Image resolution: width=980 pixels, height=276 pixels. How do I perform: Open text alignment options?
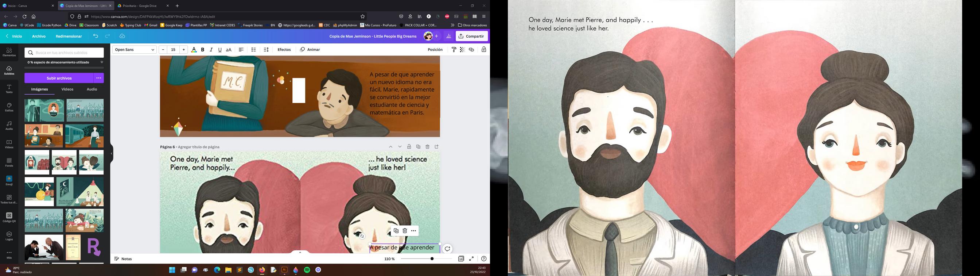click(241, 50)
